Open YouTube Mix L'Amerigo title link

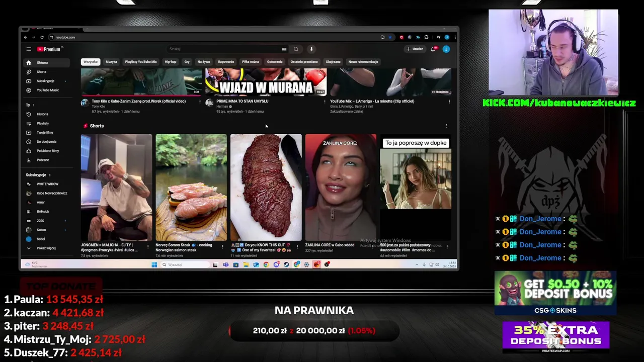click(x=372, y=101)
